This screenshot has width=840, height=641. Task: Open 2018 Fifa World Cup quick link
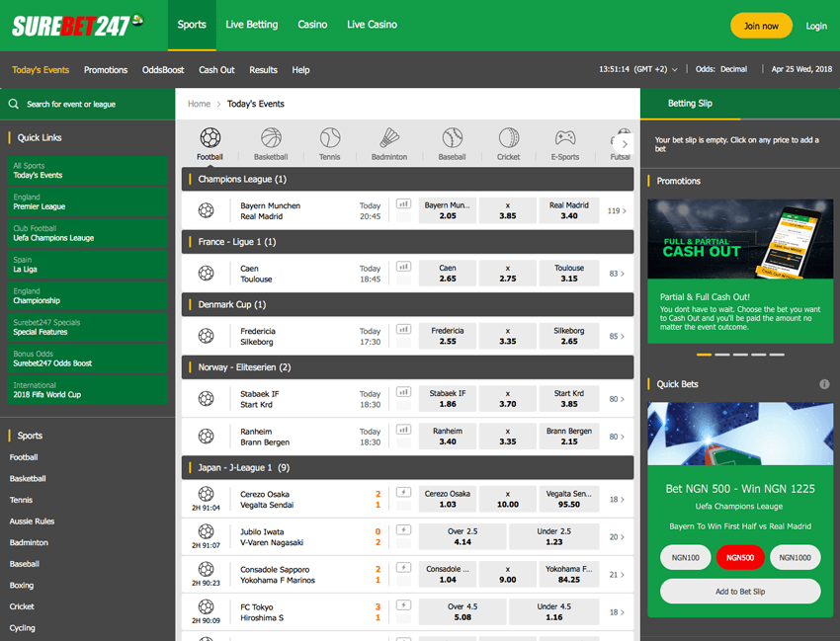tap(87, 389)
